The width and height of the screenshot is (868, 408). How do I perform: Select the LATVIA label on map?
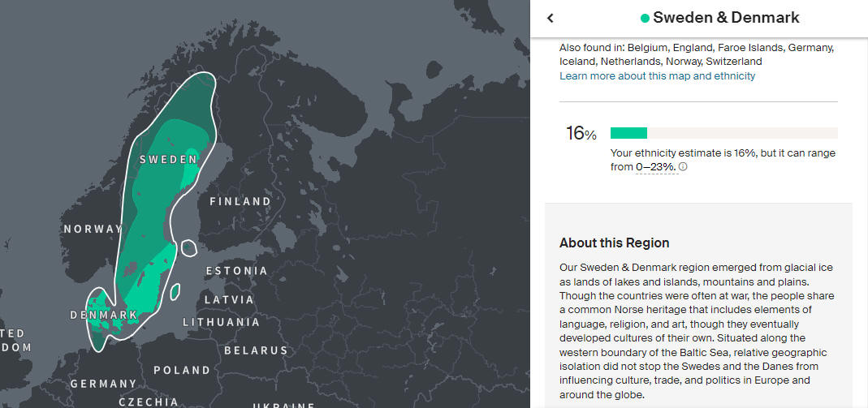[229, 299]
